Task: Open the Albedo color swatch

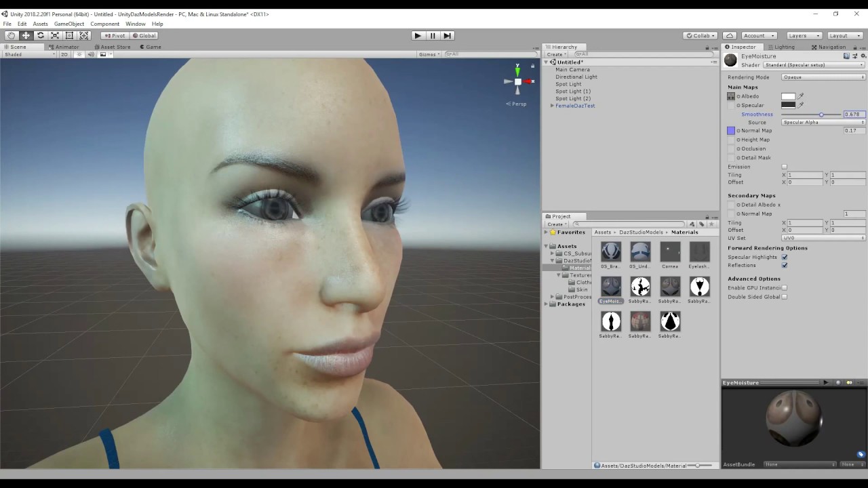Action: pyautogui.click(x=788, y=96)
